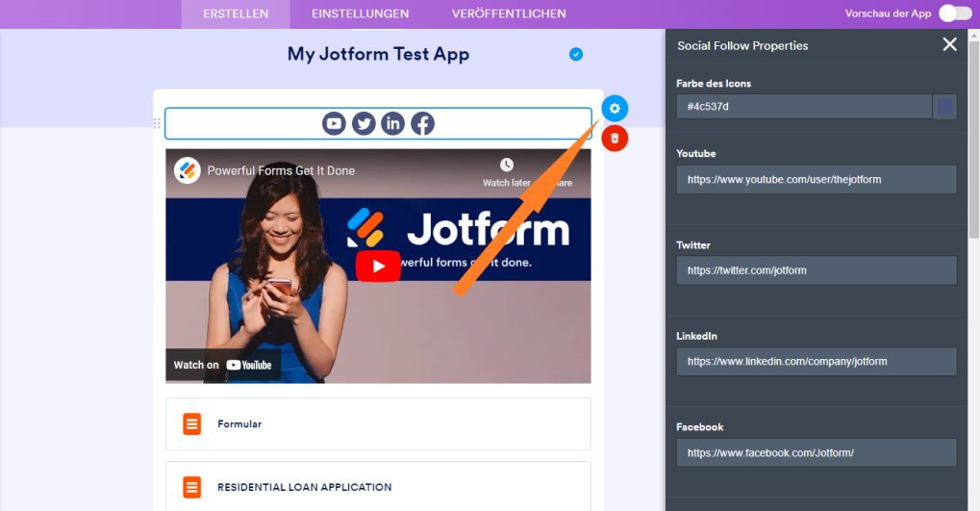Open video title Powerful Forms Get It Done
Screen dimensions: 980x511
(x=281, y=170)
